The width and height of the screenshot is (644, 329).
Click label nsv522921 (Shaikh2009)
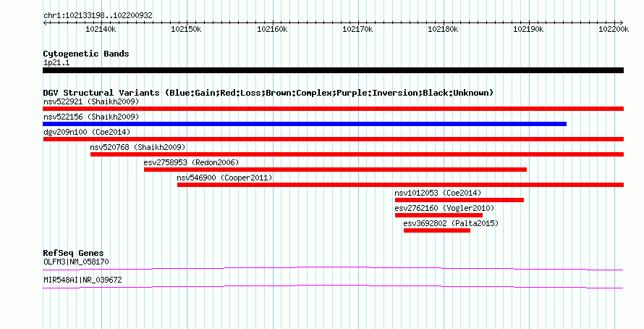point(91,101)
